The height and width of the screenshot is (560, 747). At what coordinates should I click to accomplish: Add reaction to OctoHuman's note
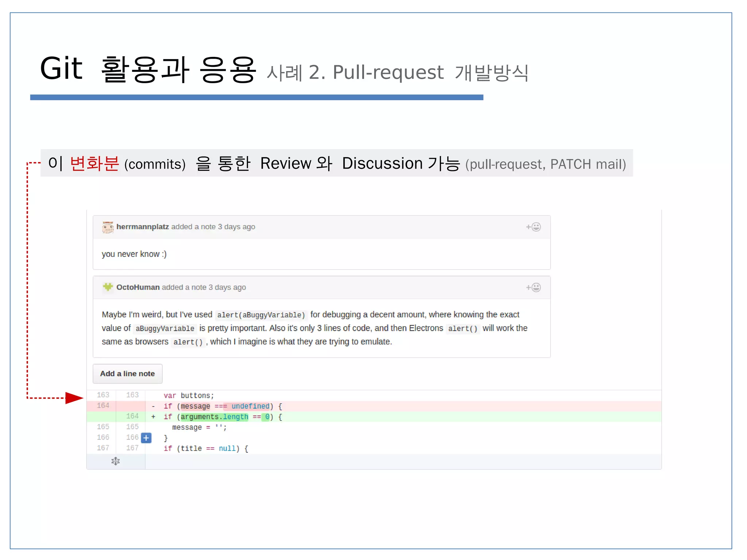(x=533, y=287)
